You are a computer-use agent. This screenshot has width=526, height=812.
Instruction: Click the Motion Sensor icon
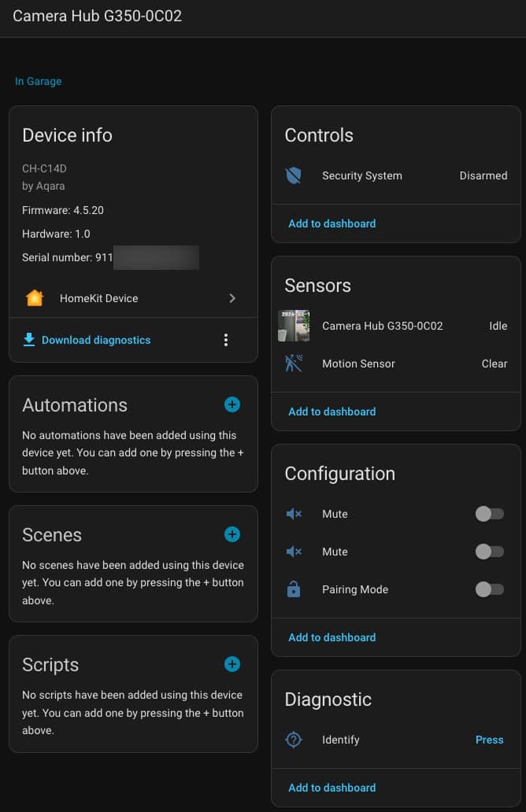pyautogui.click(x=294, y=364)
